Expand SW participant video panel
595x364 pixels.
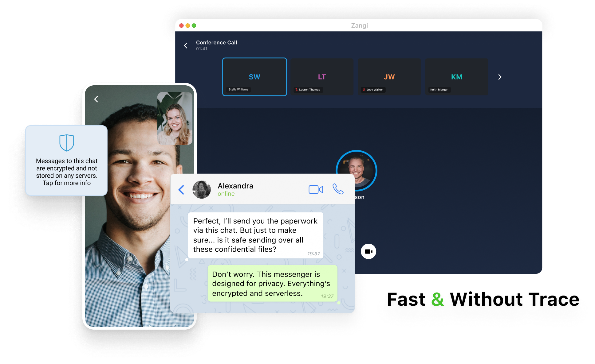(x=255, y=76)
